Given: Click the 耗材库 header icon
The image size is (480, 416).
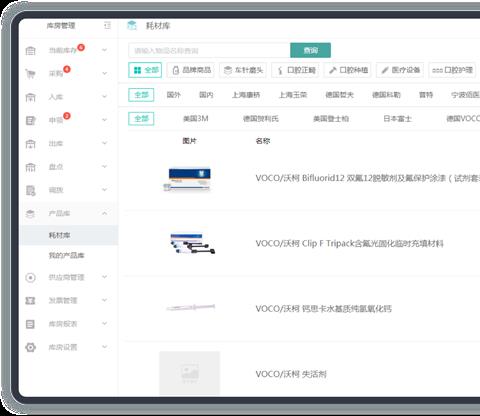Looking at the screenshot, I should click(x=132, y=25).
